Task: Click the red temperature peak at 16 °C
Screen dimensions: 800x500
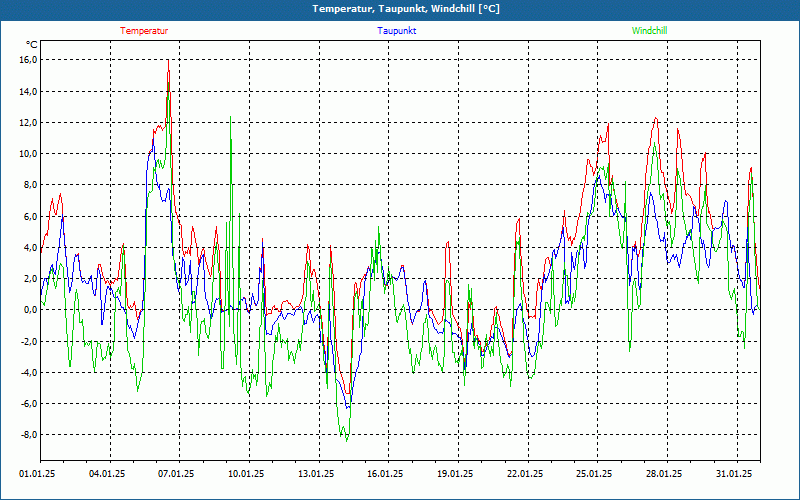Action: click(x=168, y=61)
